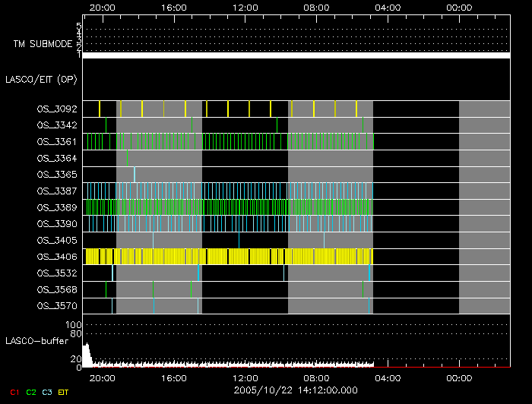Screen dimensions: 532x404
Task: Select the OS_3406 yellow timeline bar
Action: [x=228, y=257]
